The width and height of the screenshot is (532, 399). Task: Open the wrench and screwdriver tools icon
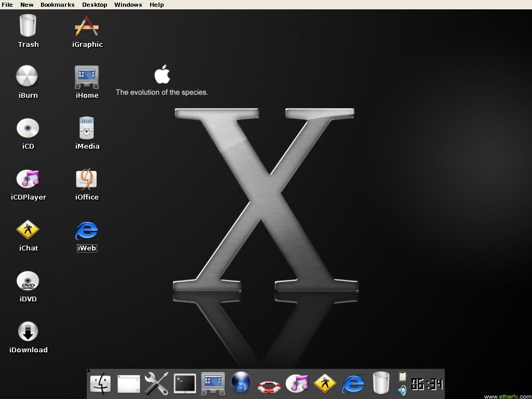click(156, 384)
